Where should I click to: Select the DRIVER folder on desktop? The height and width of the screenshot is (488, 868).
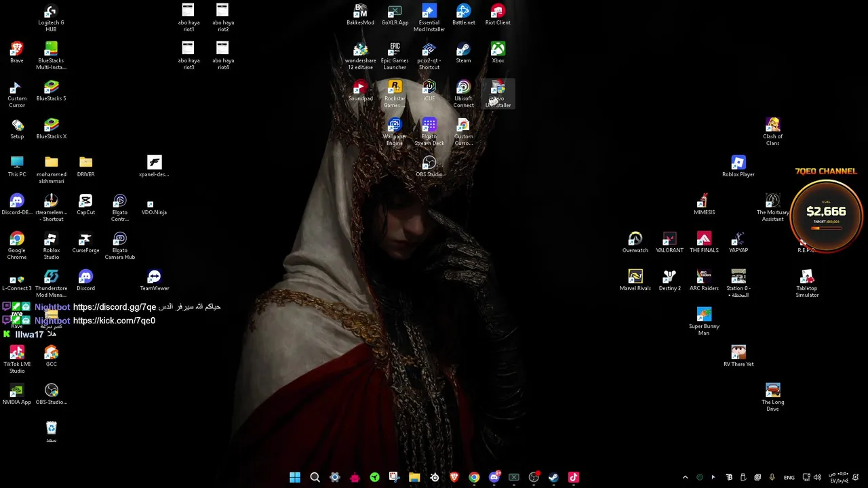[85, 167]
